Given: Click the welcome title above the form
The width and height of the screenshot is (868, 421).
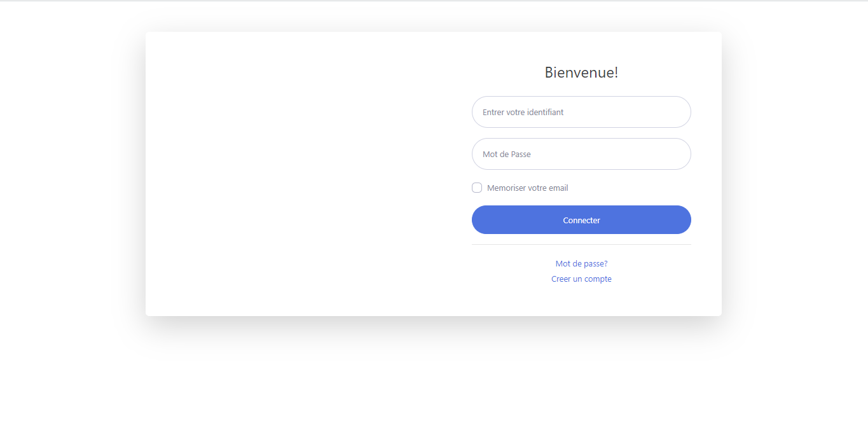Looking at the screenshot, I should click(x=581, y=72).
